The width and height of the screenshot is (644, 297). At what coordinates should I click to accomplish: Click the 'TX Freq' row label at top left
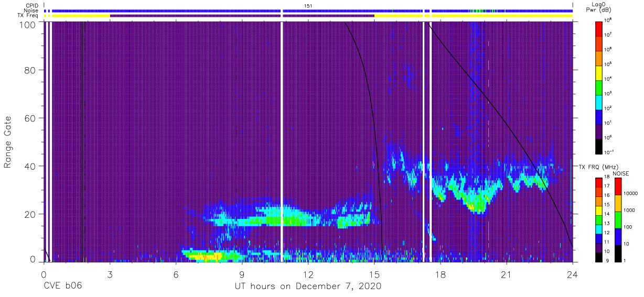(x=28, y=16)
